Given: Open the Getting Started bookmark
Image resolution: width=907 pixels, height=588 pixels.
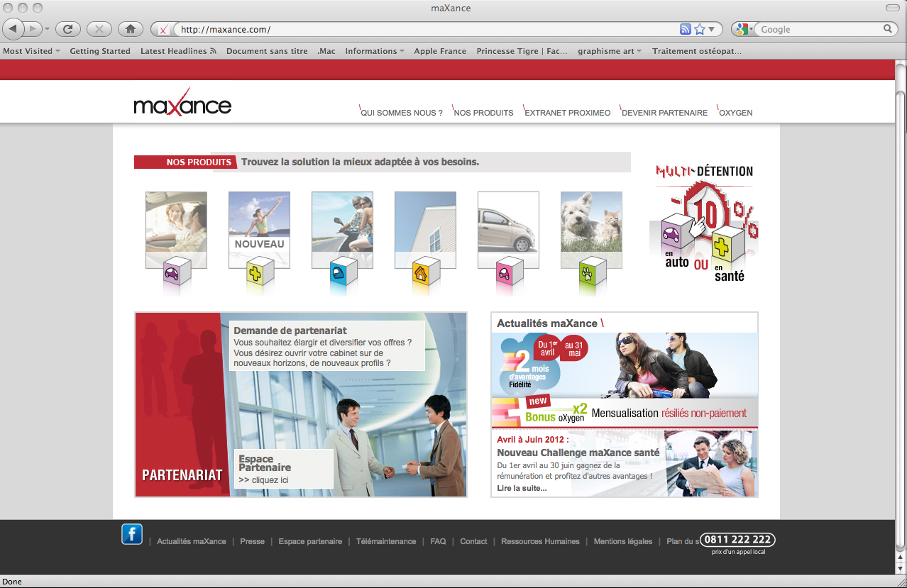Looking at the screenshot, I should click(100, 51).
